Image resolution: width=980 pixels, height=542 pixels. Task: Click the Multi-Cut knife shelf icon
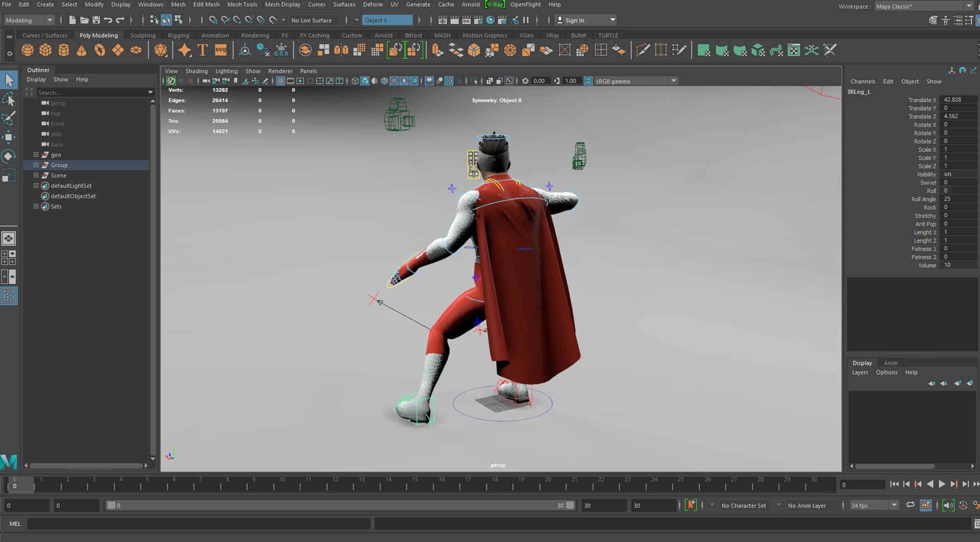coord(643,51)
